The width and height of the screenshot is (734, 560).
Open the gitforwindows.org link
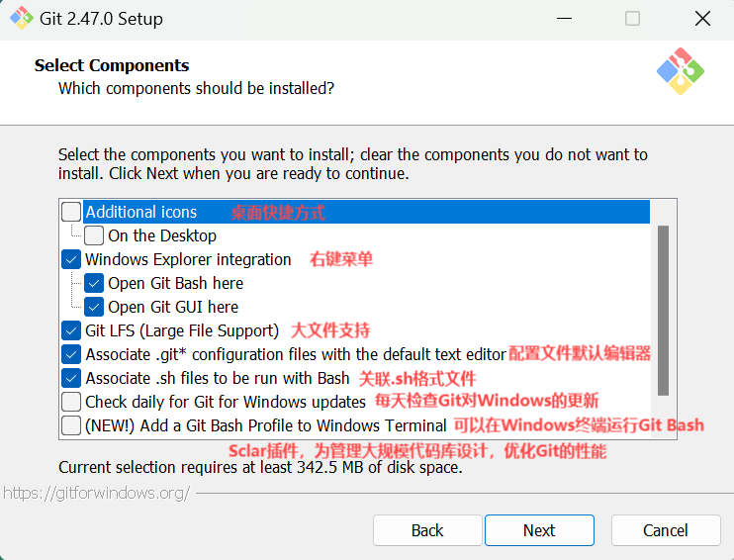96,493
